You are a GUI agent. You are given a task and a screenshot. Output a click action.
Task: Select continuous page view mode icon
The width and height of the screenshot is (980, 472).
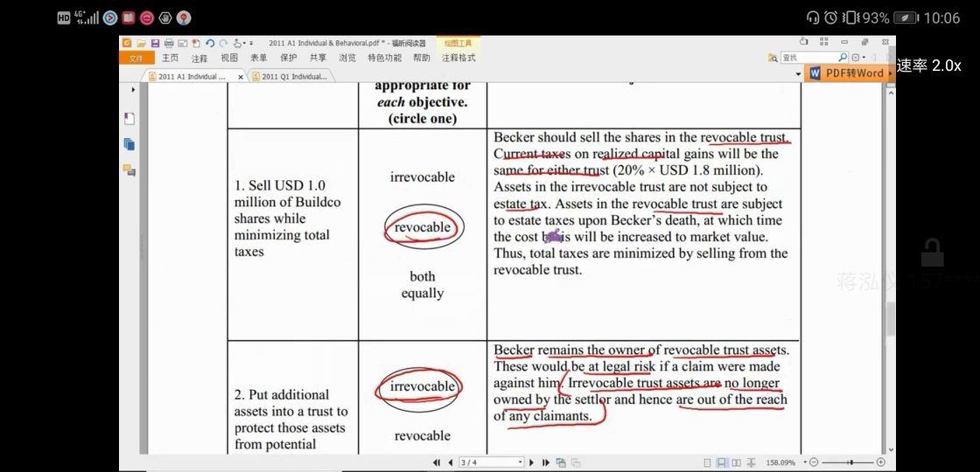coord(721,462)
